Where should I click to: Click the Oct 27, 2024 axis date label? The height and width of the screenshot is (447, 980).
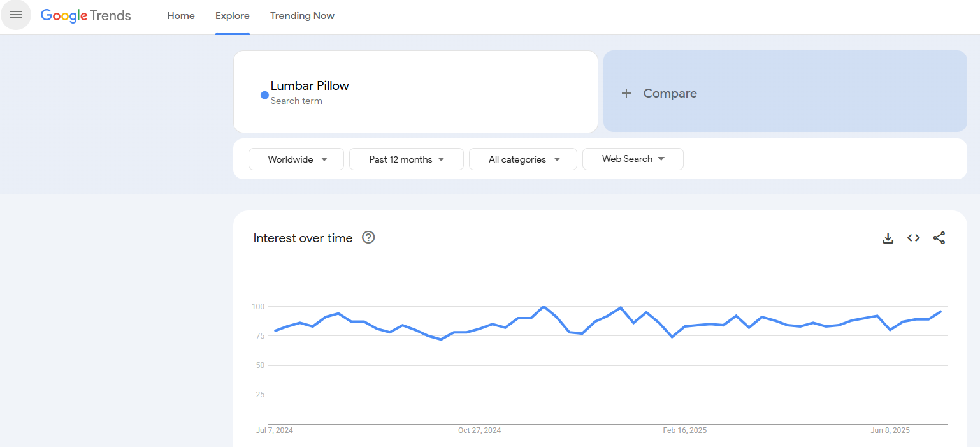pyautogui.click(x=479, y=430)
